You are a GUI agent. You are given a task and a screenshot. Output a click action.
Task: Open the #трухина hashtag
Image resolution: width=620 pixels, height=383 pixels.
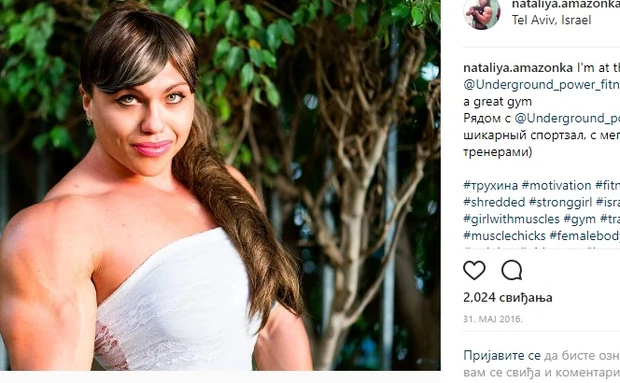(x=490, y=185)
